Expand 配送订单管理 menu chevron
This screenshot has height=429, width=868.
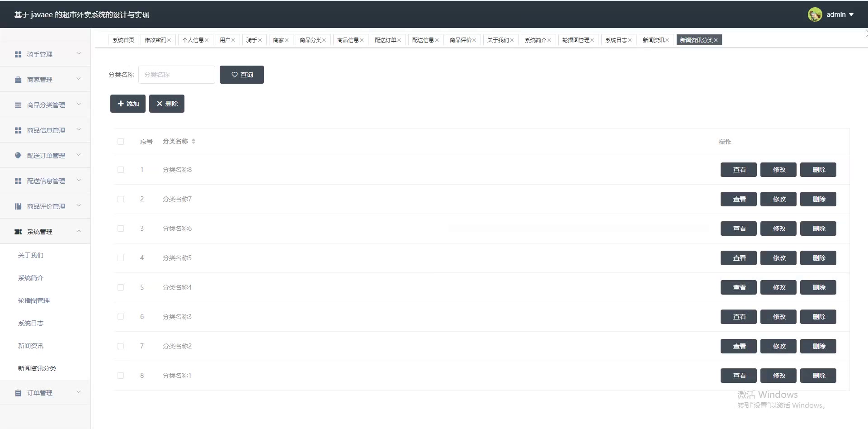coord(79,155)
